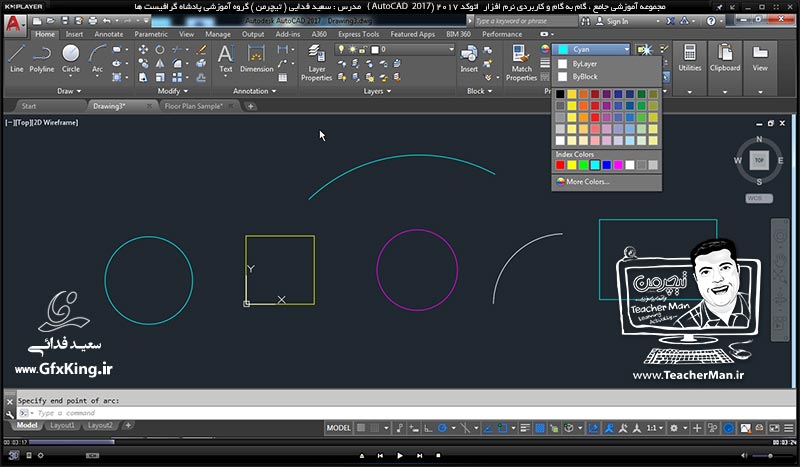Click Match Properties tool
This screenshot has height=467, width=800.
click(x=521, y=63)
